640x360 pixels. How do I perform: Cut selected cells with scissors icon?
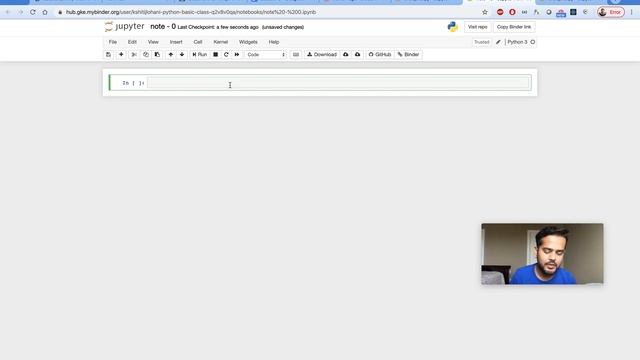click(133, 54)
